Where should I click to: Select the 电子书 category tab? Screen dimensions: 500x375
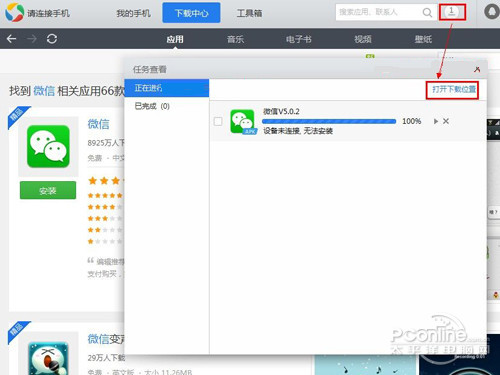tap(299, 39)
